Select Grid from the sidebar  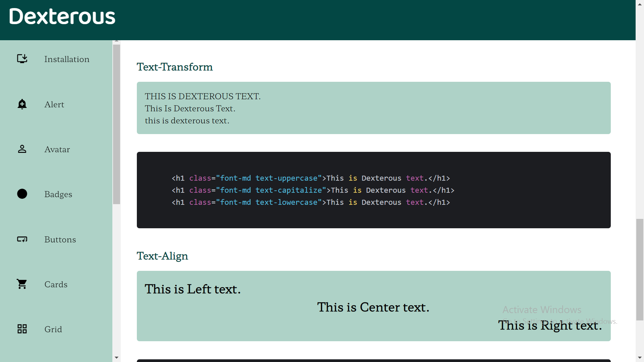(53, 329)
